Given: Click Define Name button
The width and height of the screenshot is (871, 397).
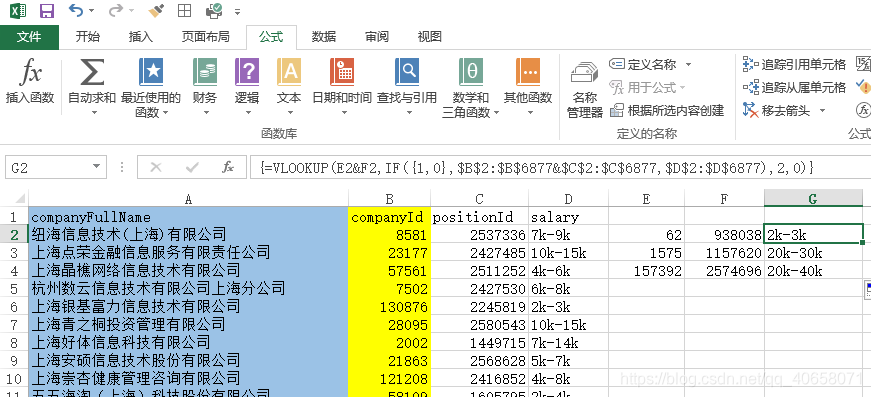Looking at the screenshot, I should point(643,64).
